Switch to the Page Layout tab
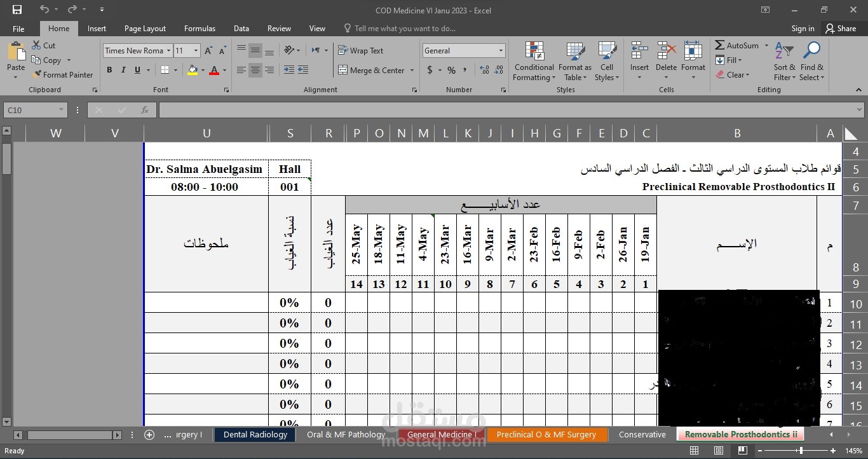 (x=145, y=29)
